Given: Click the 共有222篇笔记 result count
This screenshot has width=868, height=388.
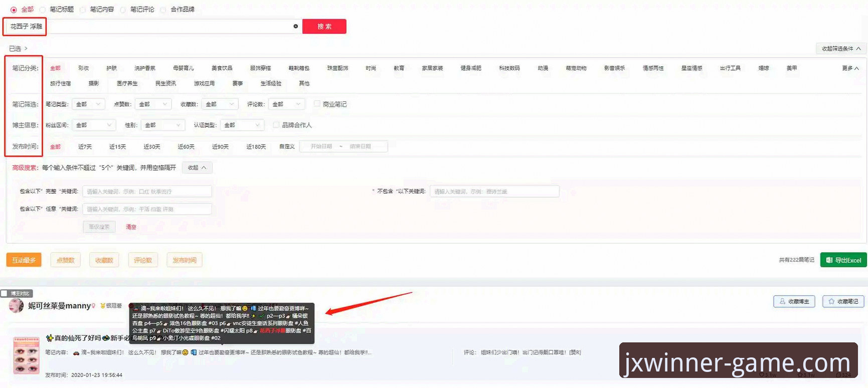Looking at the screenshot, I should tap(796, 260).
